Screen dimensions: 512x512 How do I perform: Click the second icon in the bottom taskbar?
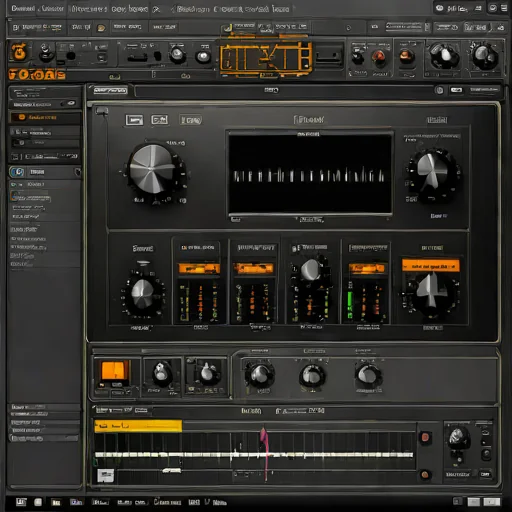click(x=38, y=502)
